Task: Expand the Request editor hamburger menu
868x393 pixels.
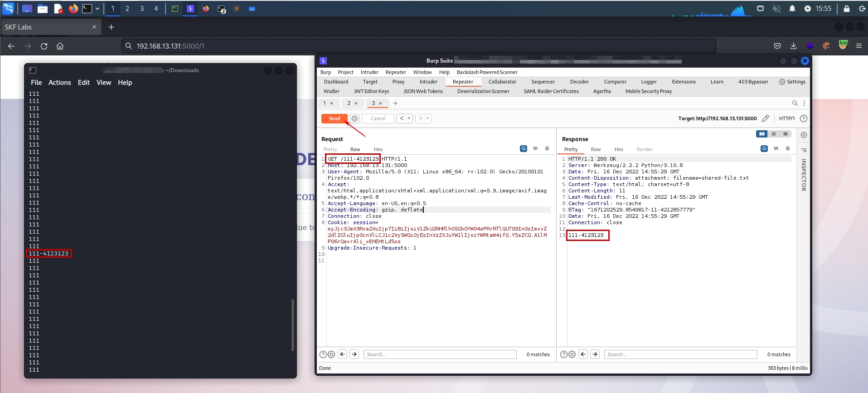Action: click(547, 148)
